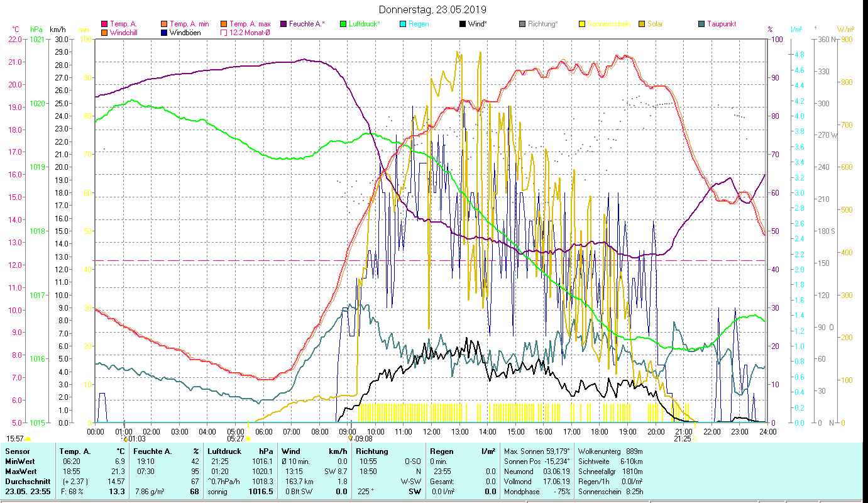This screenshot has height=503, width=868.
Task: Click the Feuchte A.* legend label
Action: click(307, 24)
